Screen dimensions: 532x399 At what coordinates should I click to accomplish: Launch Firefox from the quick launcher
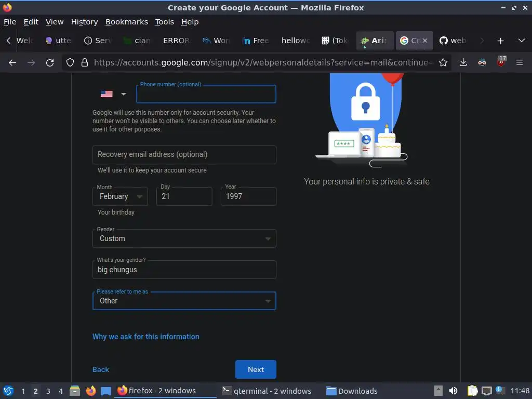(91, 391)
